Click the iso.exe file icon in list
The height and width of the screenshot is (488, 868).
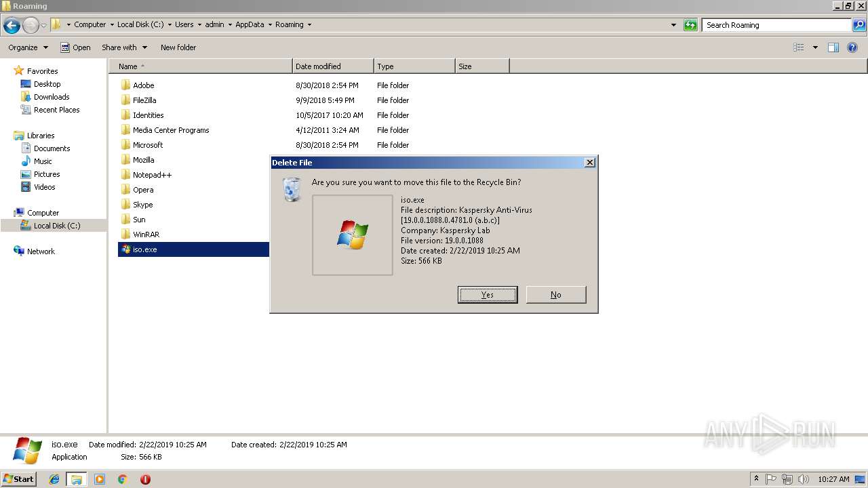pyautogui.click(x=125, y=249)
